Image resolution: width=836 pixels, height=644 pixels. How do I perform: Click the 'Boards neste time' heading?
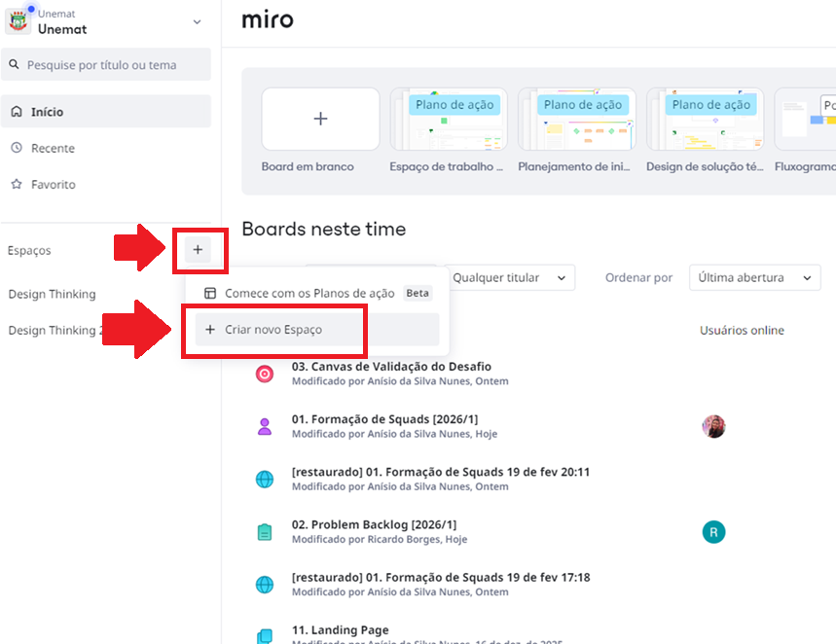click(324, 229)
